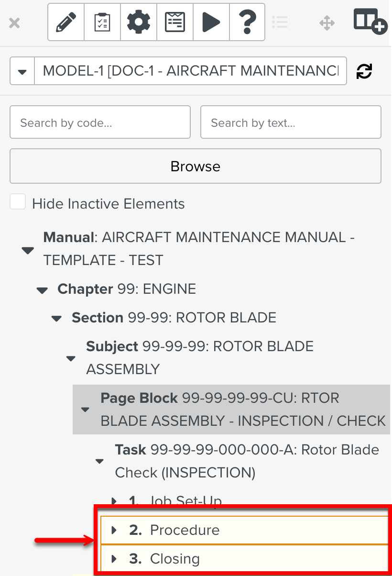Open the model selector dropdown arrow
The image size is (392, 576).
22,71
